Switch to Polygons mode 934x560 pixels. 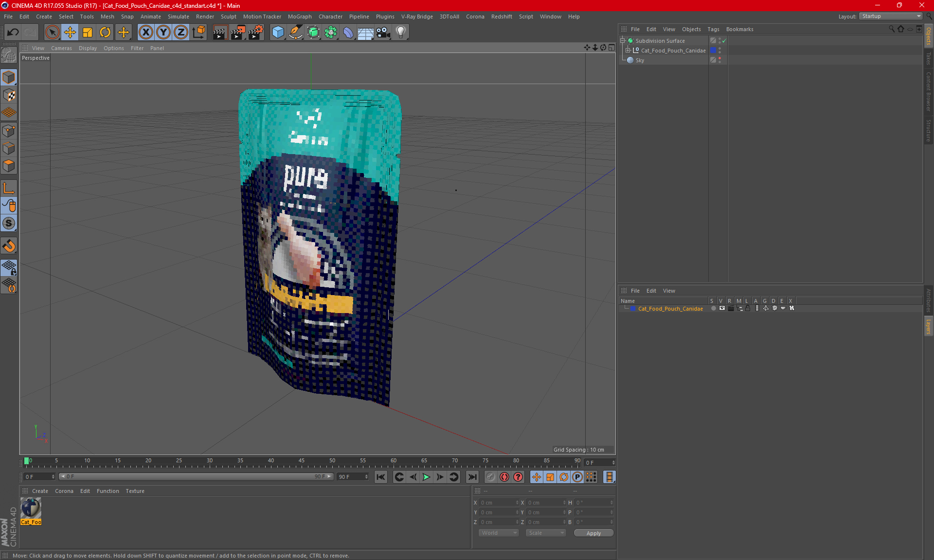9,166
